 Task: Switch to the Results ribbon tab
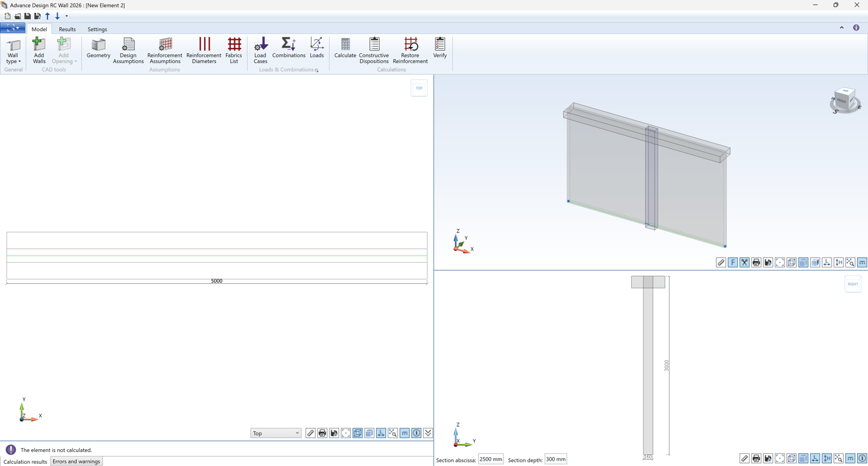click(67, 29)
